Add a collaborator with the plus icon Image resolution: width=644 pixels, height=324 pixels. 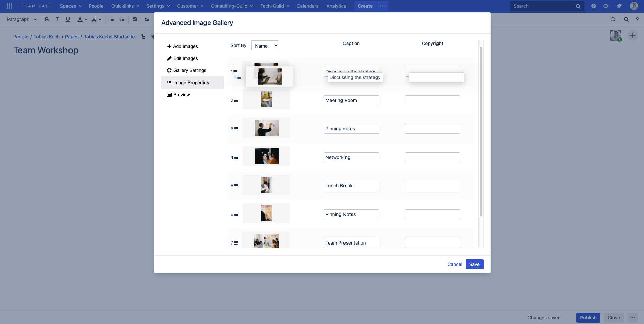click(633, 35)
